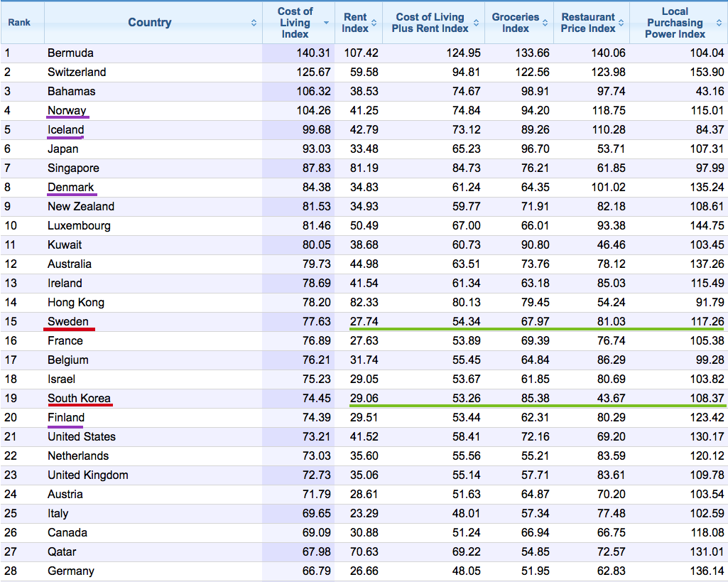Click sort arrows on Local Purchasing Power Index

point(719,22)
